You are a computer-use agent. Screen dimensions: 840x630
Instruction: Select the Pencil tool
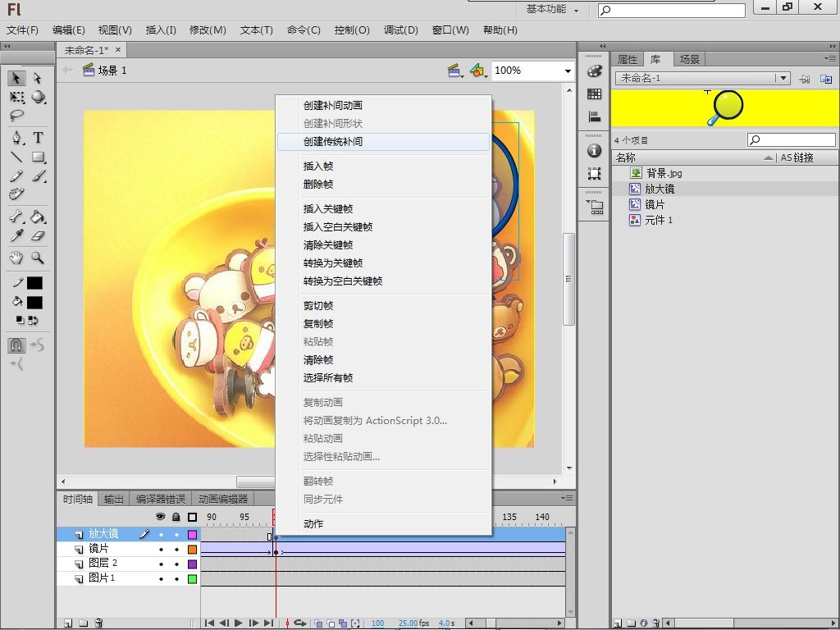pyautogui.click(x=16, y=176)
